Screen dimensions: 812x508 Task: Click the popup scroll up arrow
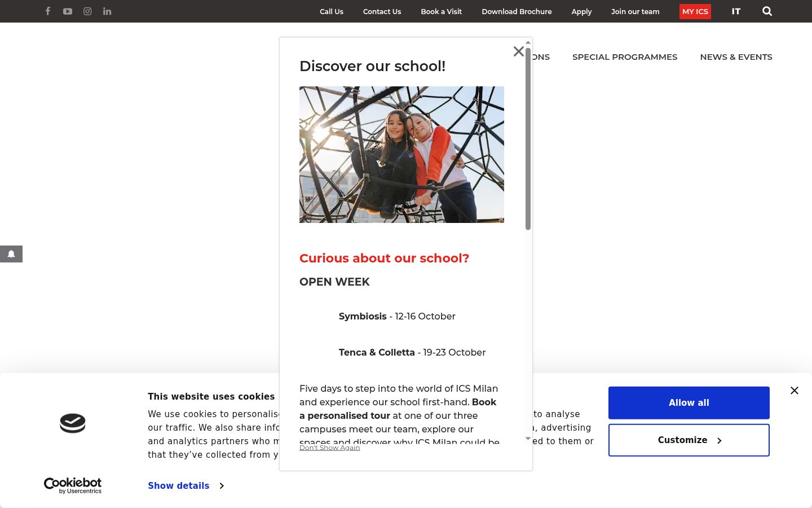point(528,42)
